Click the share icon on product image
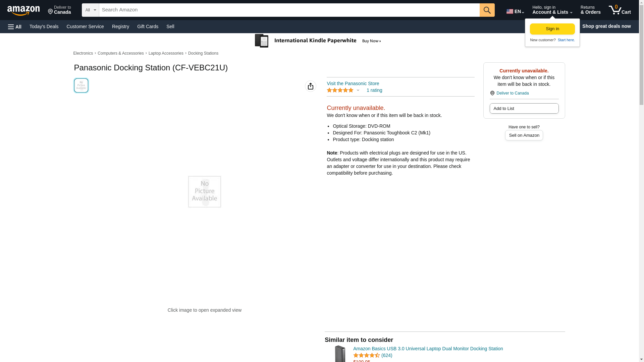644x362 pixels. point(310,86)
